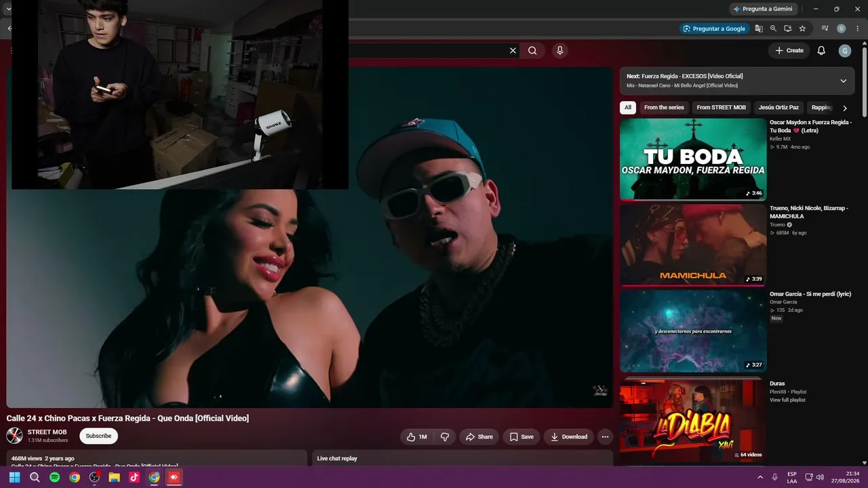The height and width of the screenshot is (488, 868).
Task: Click View full playlist link
Action: click(x=787, y=400)
